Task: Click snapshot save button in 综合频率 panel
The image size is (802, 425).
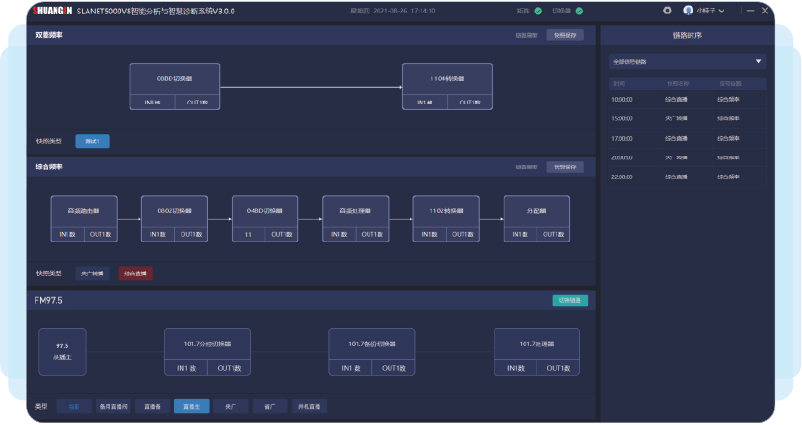Action: pyautogui.click(x=565, y=167)
